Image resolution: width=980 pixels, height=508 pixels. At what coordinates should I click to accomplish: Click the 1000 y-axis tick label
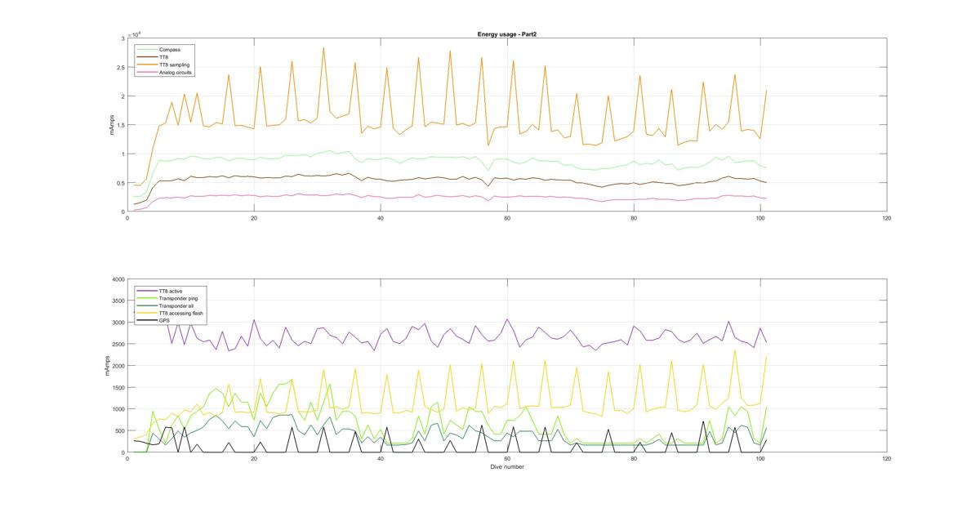point(118,409)
